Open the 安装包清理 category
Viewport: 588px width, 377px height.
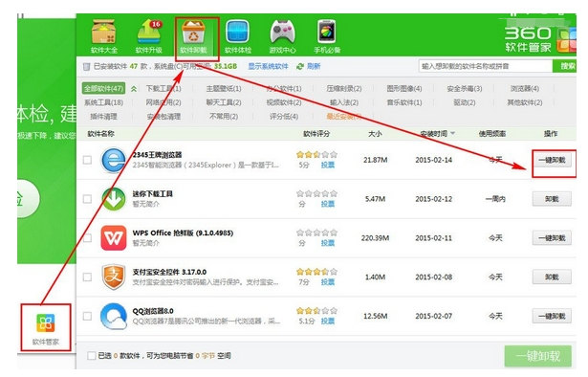point(163,117)
